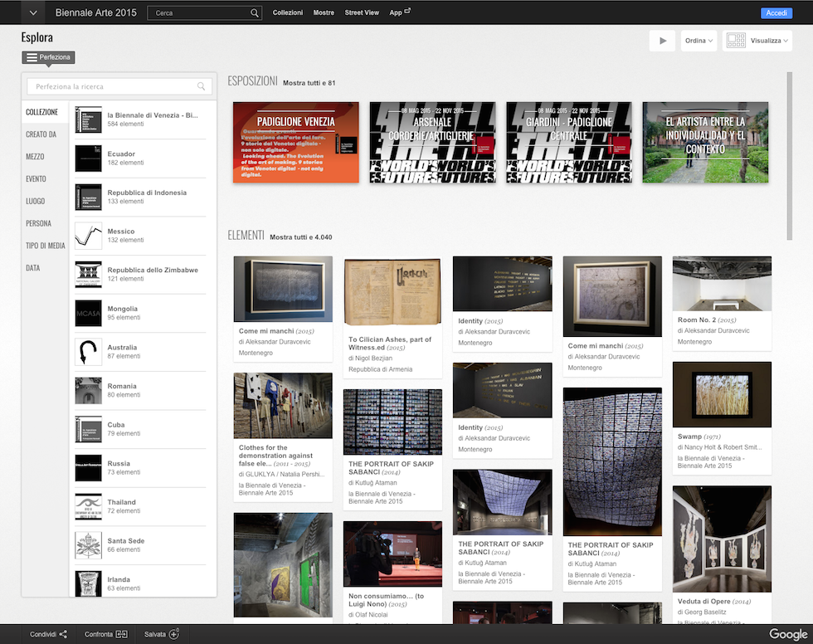Open the Swamp (1971) artwork thumbnail

coord(722,394)
